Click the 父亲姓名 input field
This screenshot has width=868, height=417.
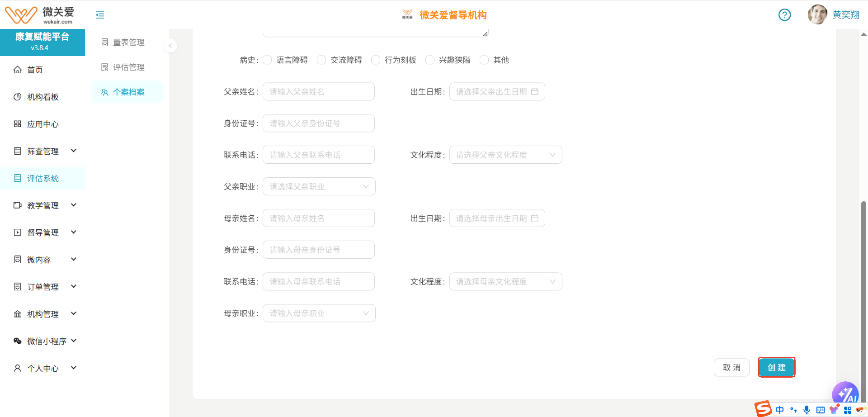click(319, 91)
